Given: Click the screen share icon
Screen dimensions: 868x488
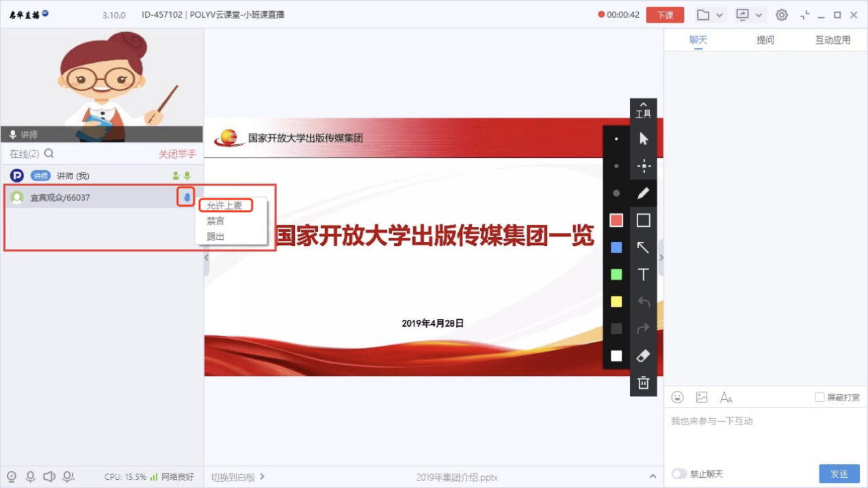Looking at the screenshot, I should click(742, 15).
